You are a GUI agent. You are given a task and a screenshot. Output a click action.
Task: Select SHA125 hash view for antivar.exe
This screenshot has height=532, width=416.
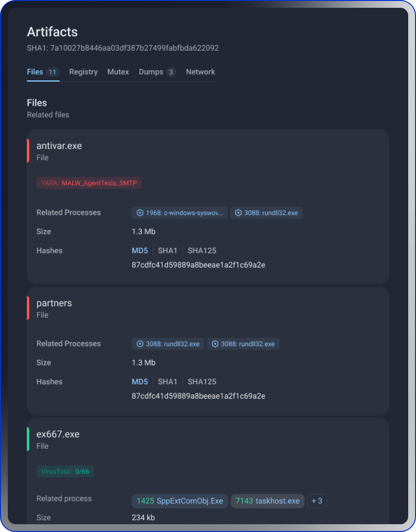(x=202, y=250)
